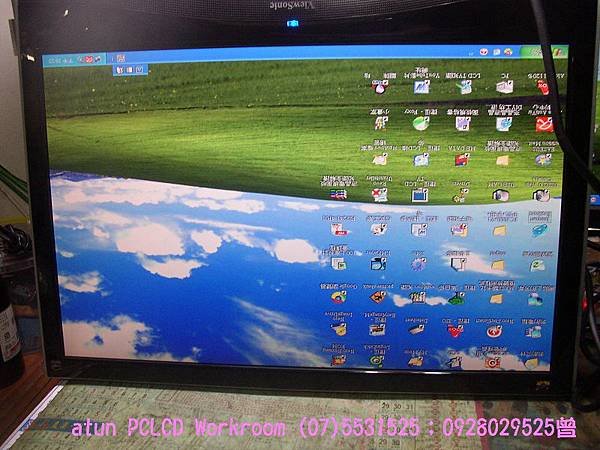Open the red heart shortcut icon
600x450 pixels.
click(454, 331)
